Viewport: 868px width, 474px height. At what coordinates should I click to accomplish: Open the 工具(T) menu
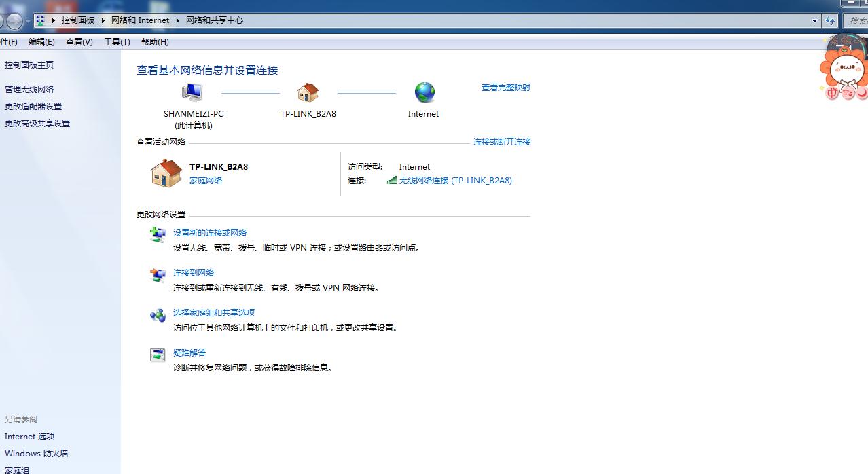tap(117, 41)
